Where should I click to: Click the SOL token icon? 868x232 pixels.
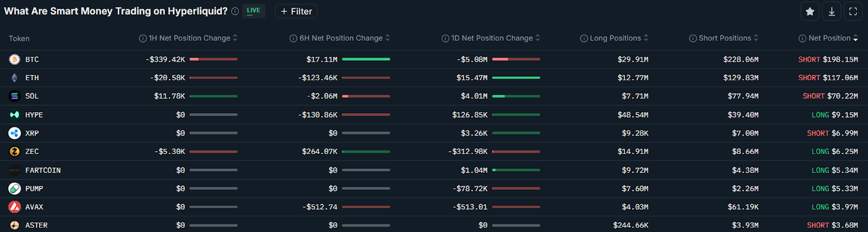pyautogui.click(x=15, y=96)
